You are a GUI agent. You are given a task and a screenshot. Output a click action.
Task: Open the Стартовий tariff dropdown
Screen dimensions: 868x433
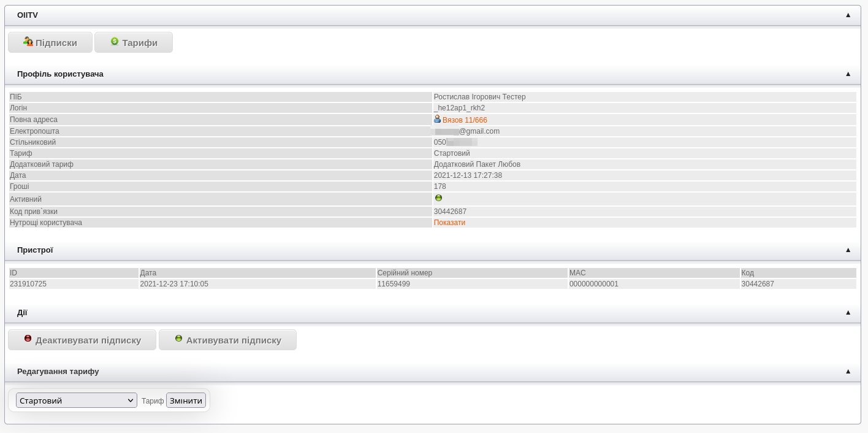point(77,400)
